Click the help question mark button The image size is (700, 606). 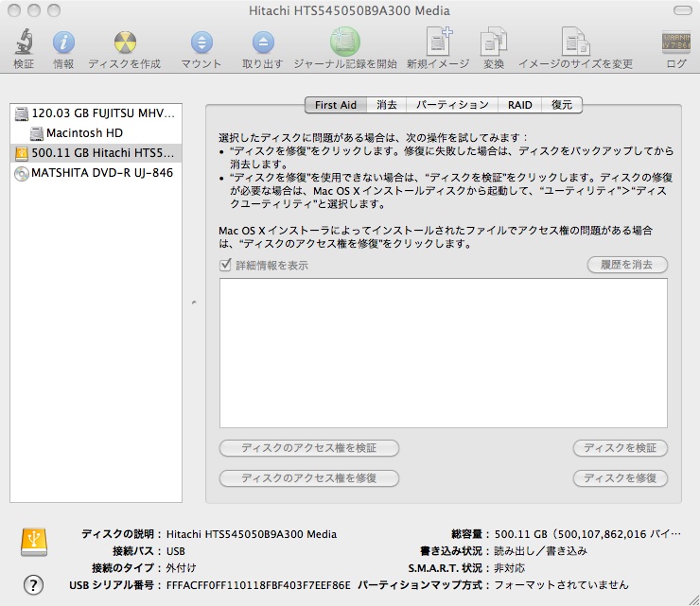[x=33, y=584]
